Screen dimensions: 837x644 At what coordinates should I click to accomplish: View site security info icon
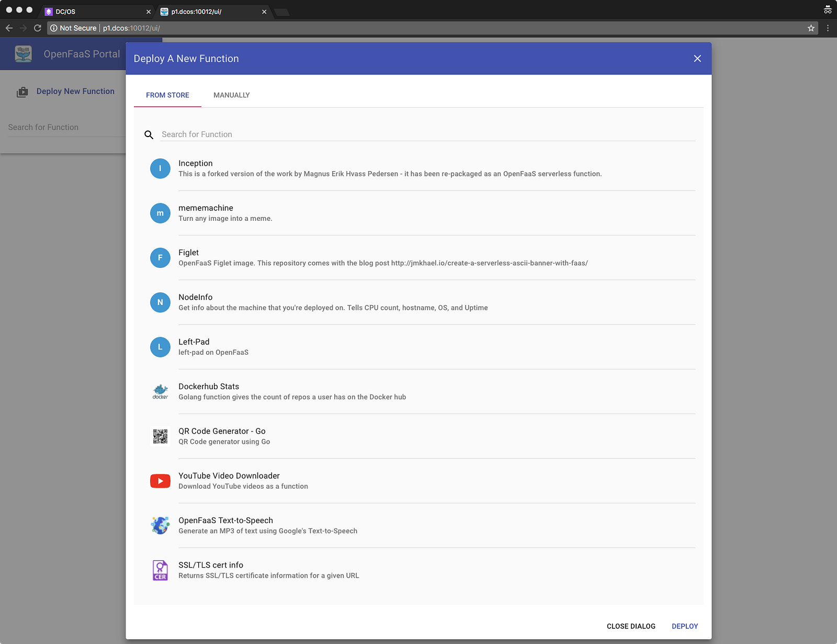click(x=54, y=28)
